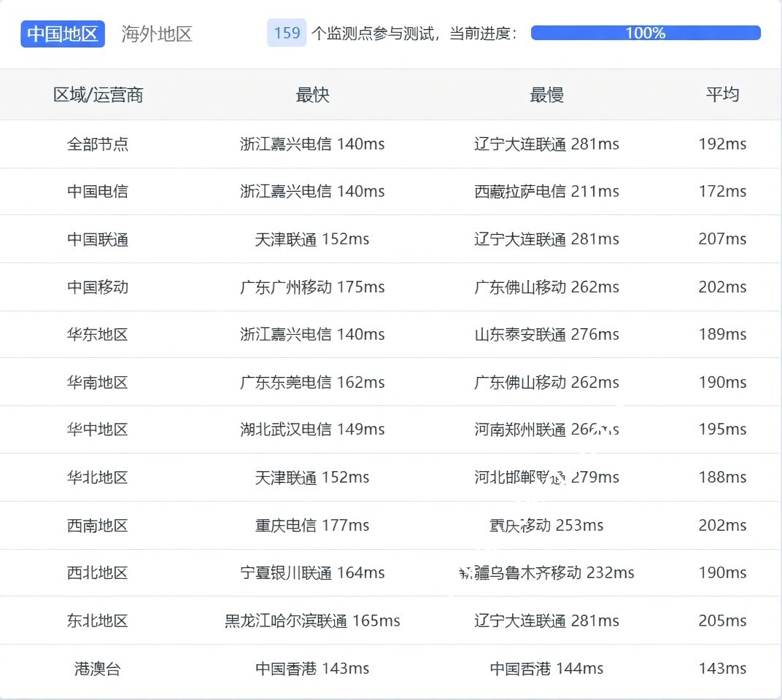
Task: Select the 港澳台 row label
Action: (x=98, y=669)
